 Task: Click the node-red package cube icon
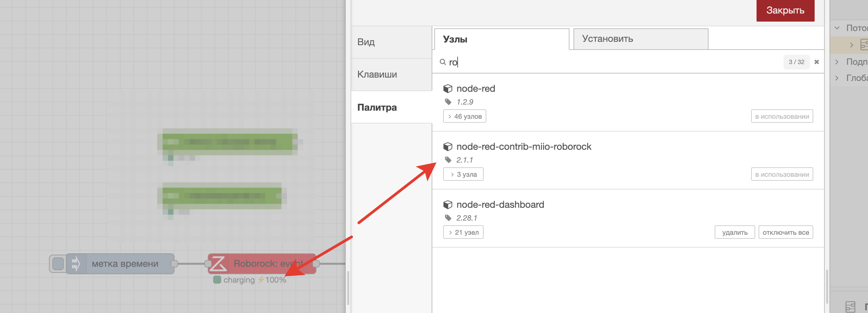(x=448, y=89)
